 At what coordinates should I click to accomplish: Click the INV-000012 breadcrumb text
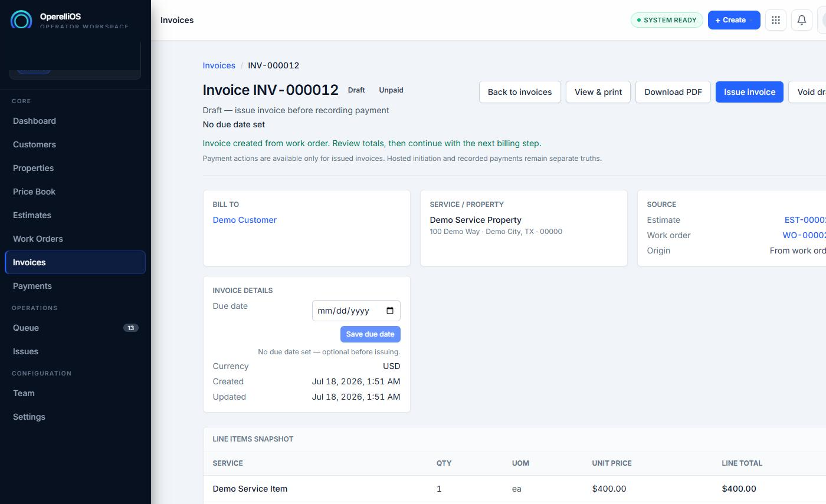(273, 65)
